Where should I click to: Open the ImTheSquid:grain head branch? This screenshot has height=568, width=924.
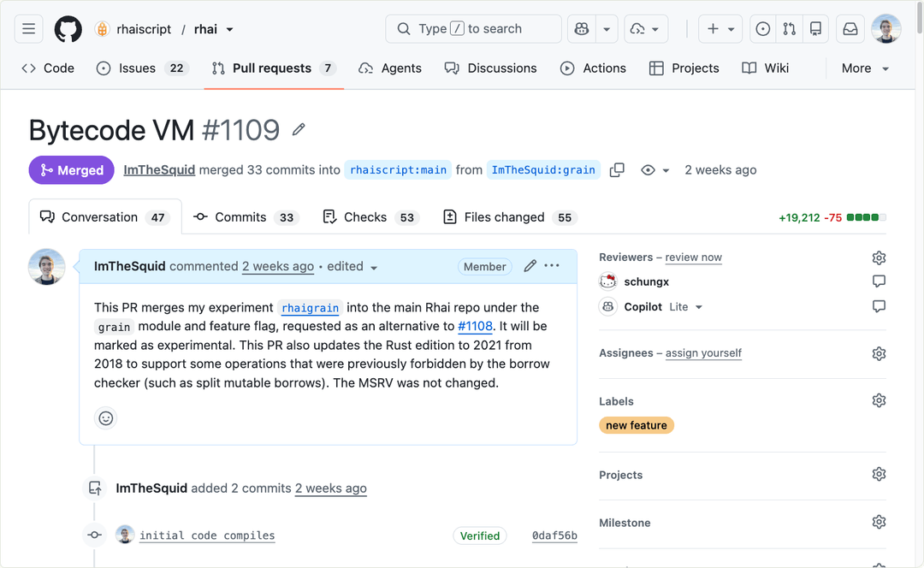[x=543, y=169]
